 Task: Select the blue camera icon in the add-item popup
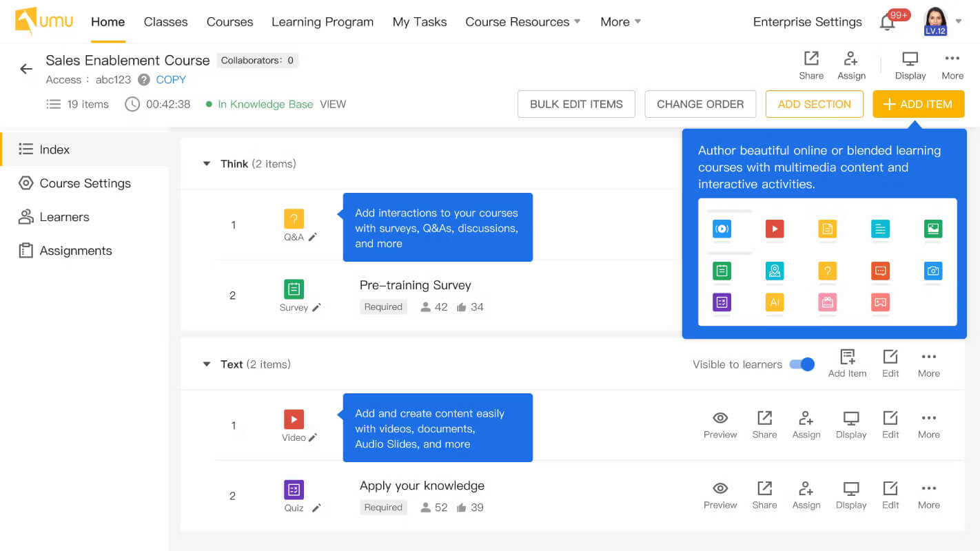[933, 271]
